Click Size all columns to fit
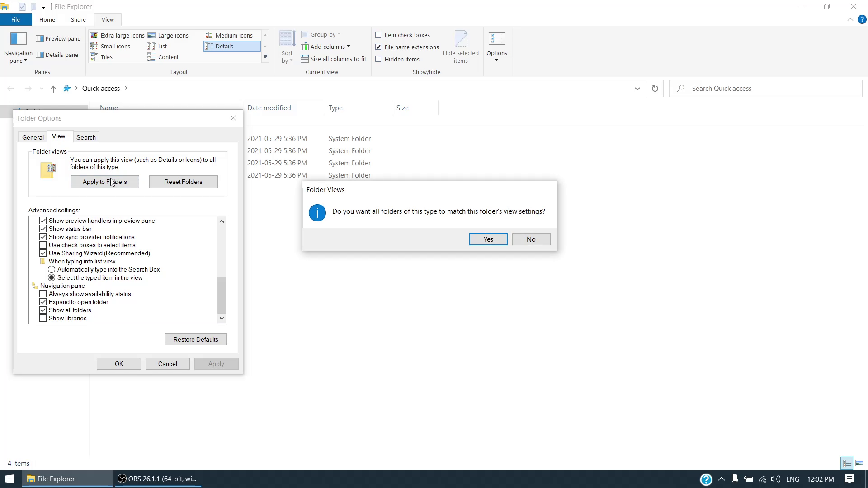Viewport: 868px width, 488px height. pos(333,59)
